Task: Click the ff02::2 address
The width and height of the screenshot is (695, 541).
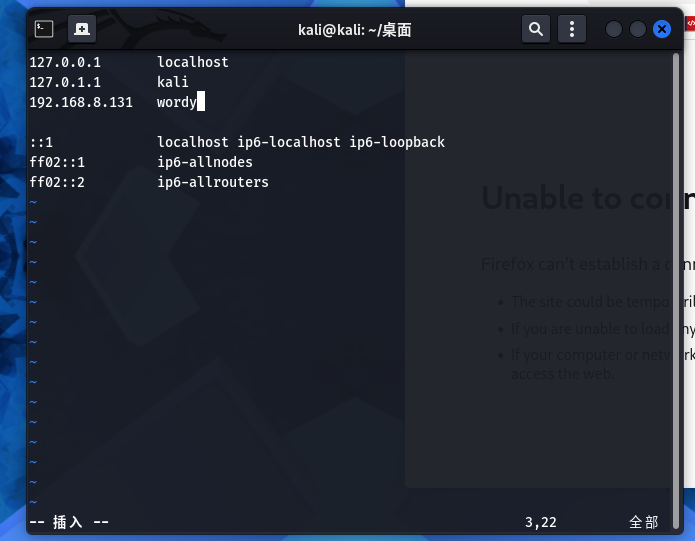Action: coord(57,182)
